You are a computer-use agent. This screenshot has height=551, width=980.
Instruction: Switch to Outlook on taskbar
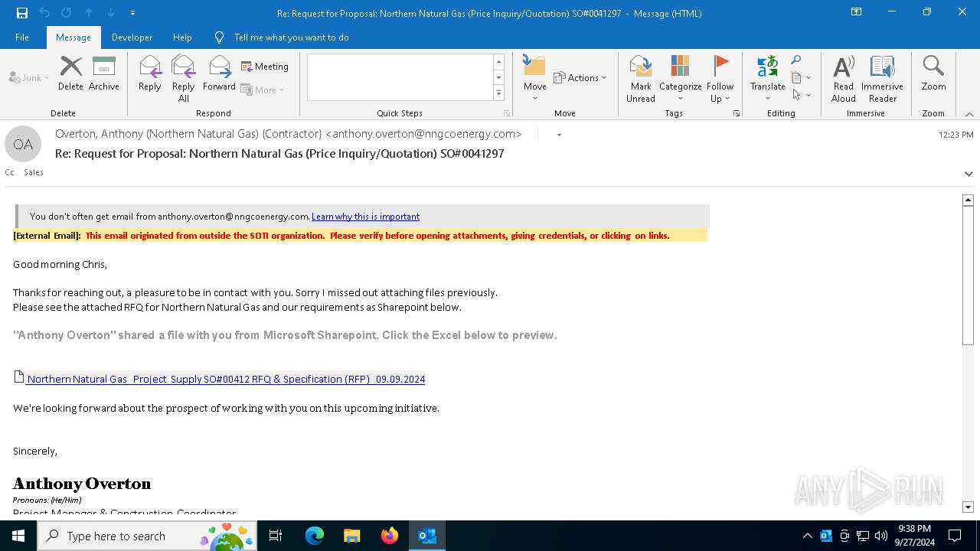pos(427,536)
